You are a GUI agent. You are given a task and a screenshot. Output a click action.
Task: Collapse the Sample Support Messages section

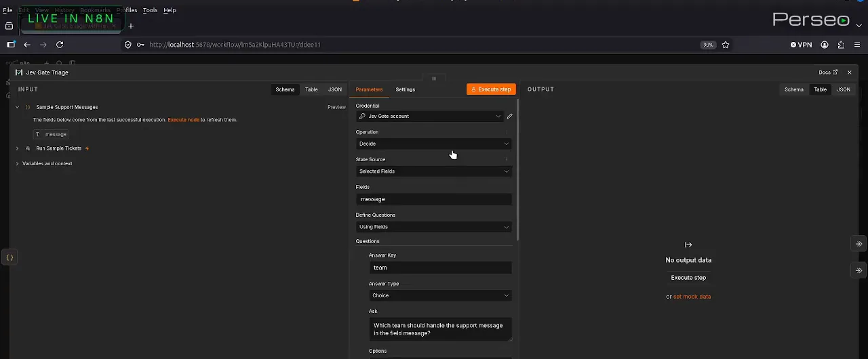pos(17,107)
